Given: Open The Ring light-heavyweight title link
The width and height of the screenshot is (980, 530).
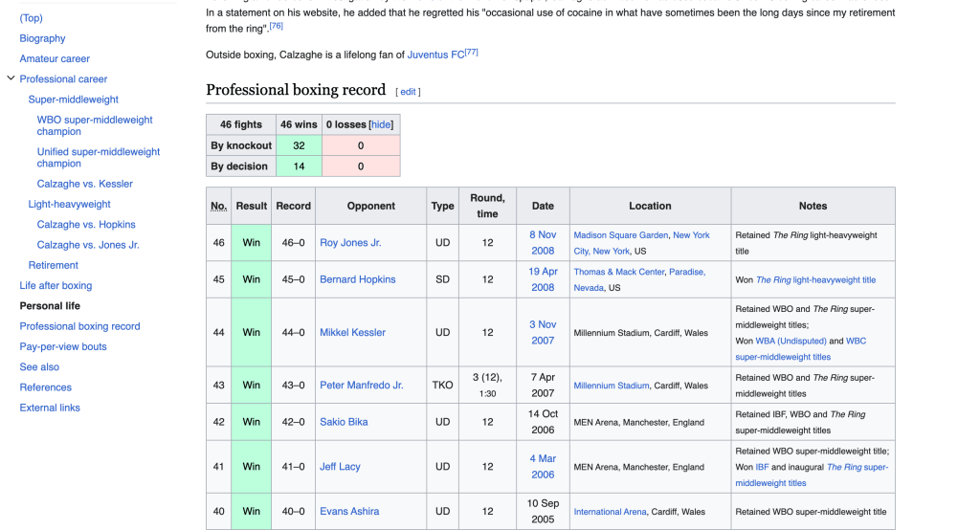Looking at the screenshot, I should click(x=815, y=280).
